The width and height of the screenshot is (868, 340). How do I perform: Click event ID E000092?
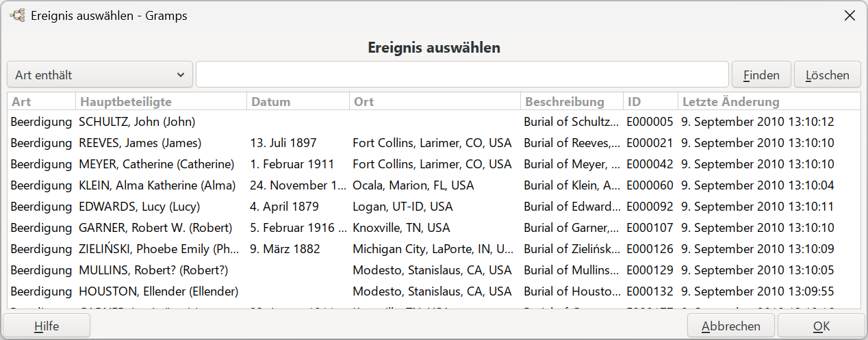tap(650, 207)
